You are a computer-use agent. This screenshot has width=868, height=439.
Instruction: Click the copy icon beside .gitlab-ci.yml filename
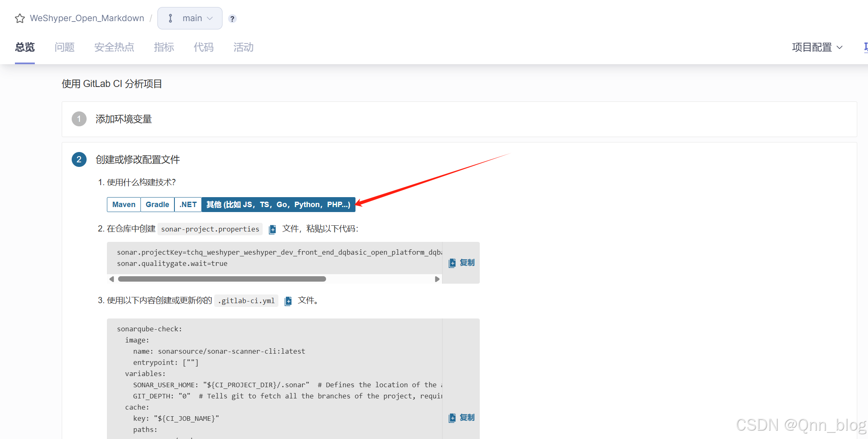point(288,300)
